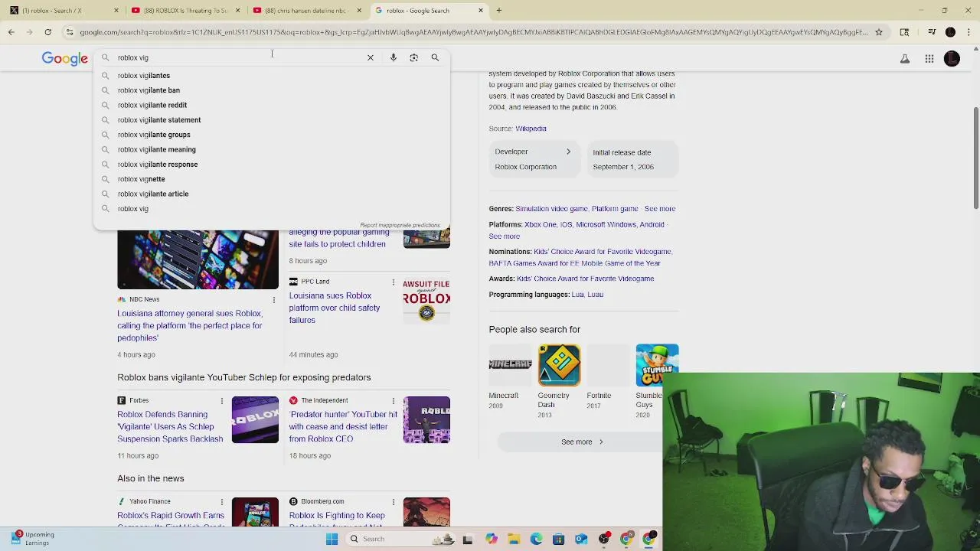Image resolution: width=980 pixels, height=551 pixels.
Task: Open options menu for Bloomberg.com article
Action: [x=393, y=502]
